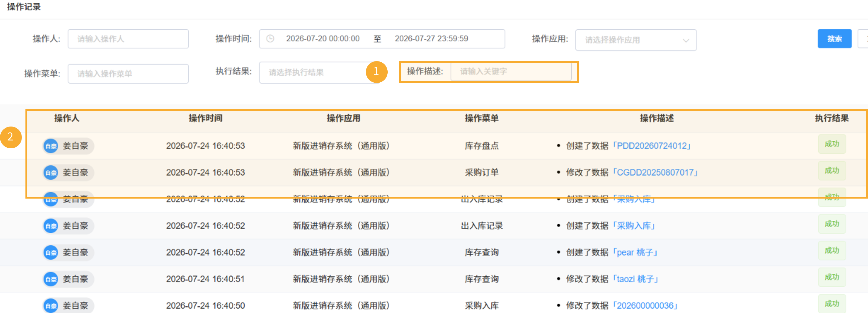The width and height of the screenshot is (868, 313).
Task: Click the clock icon in 操作时间 field
Action: coord(270,39)
